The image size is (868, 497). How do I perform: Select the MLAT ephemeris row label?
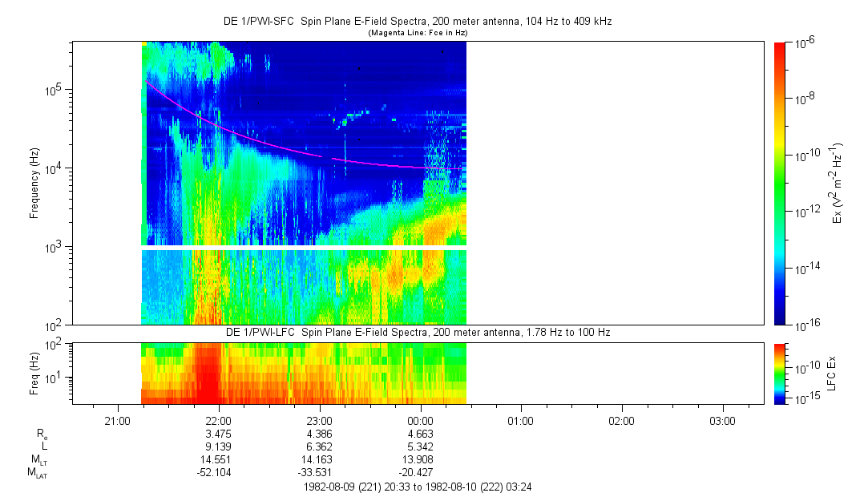point(36,472)
